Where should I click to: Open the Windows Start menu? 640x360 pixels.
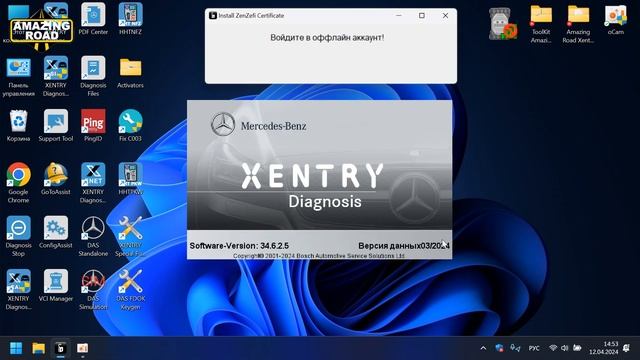tap(16, 348)
